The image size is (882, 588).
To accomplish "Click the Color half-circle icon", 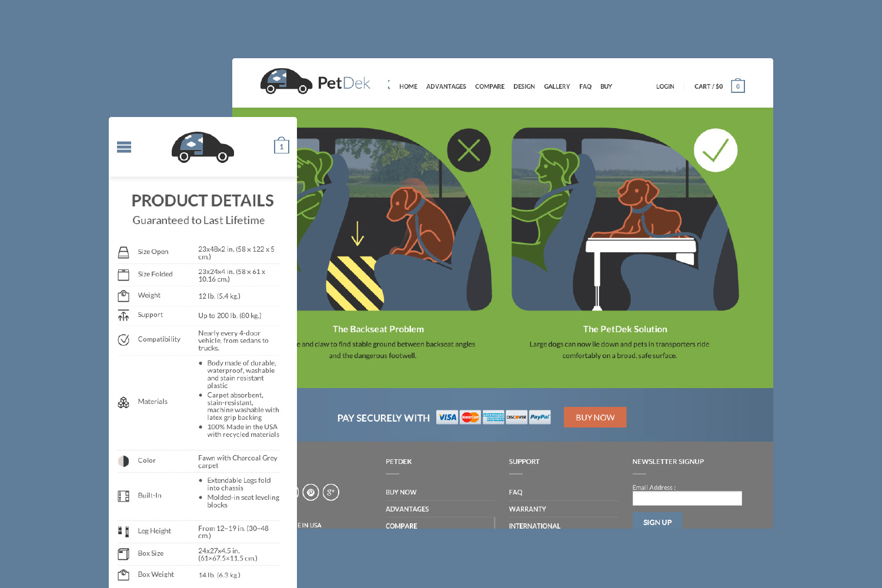I will 123,461.
